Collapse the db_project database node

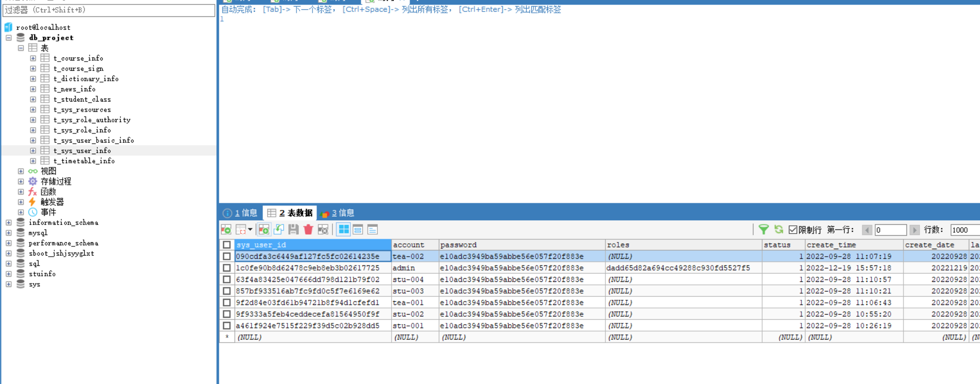(9, 37)
